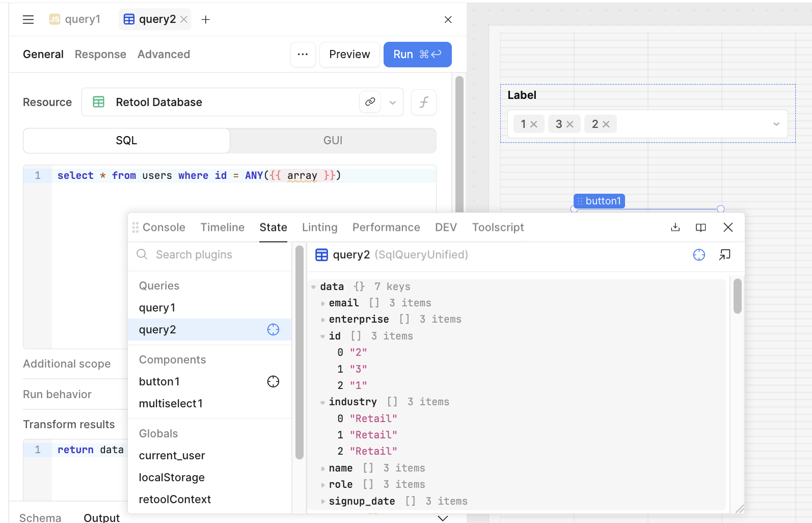Click the target icon beside query2 in list
Viewport: 812px width, 523px height.
[x=273, y=330]
